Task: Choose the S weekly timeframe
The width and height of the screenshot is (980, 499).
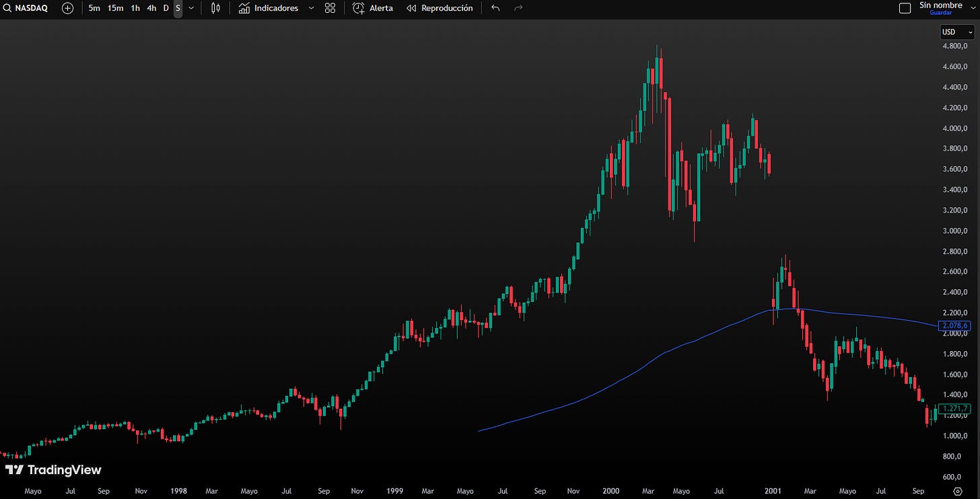Action: 178,8
